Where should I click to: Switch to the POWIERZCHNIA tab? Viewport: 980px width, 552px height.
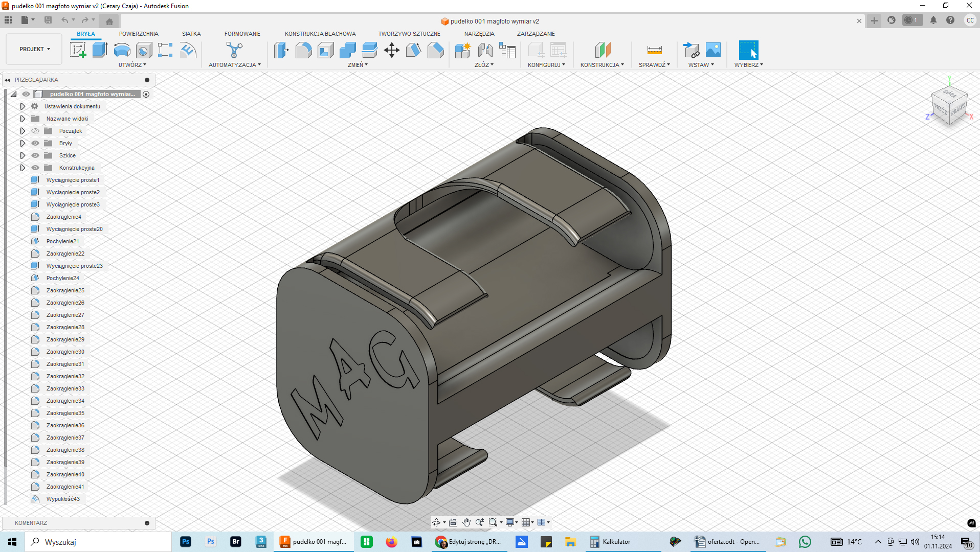pos(139,34)
